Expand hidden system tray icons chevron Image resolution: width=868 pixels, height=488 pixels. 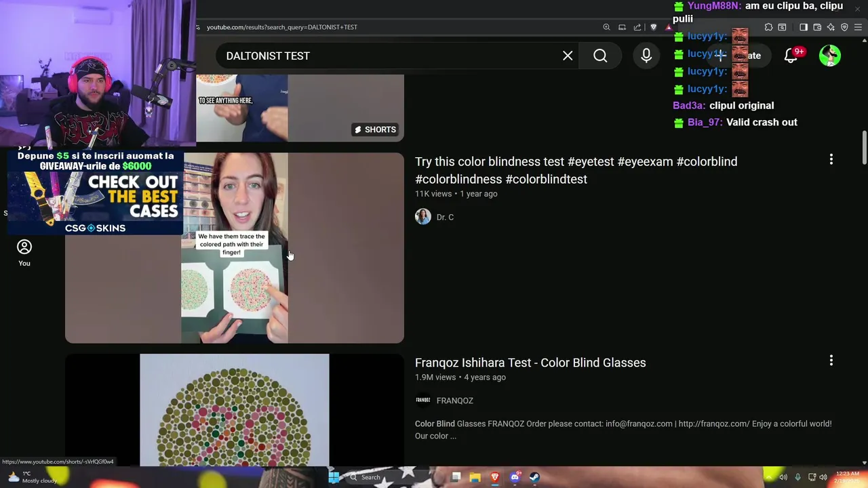pyautogui.click(x=769, y=477)
